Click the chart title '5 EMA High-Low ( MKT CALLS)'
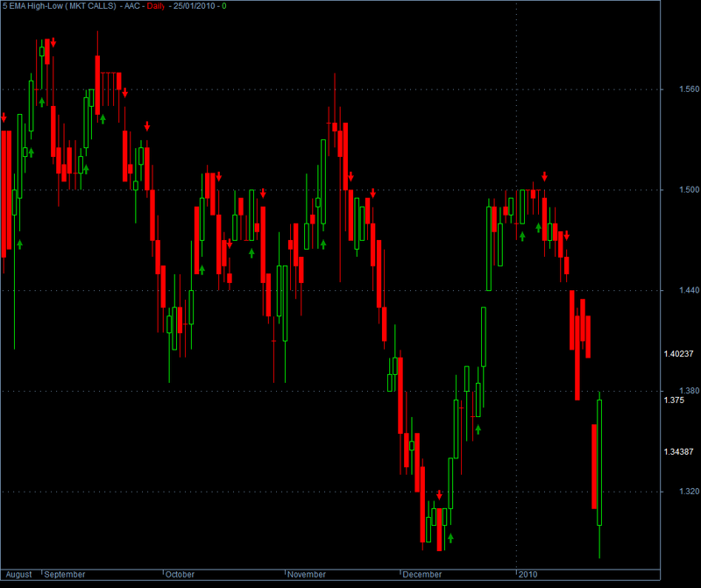This screenshot has width=701, height=588. [x=59, y=6]
